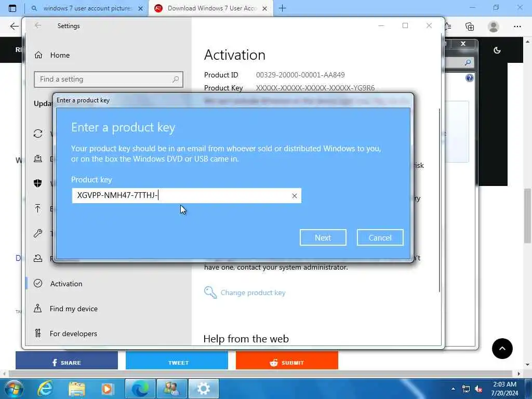Click the Activation checkmark circle icon
Image resolution: width=532 pixels, height=399 pixels.
coord(38,283)
